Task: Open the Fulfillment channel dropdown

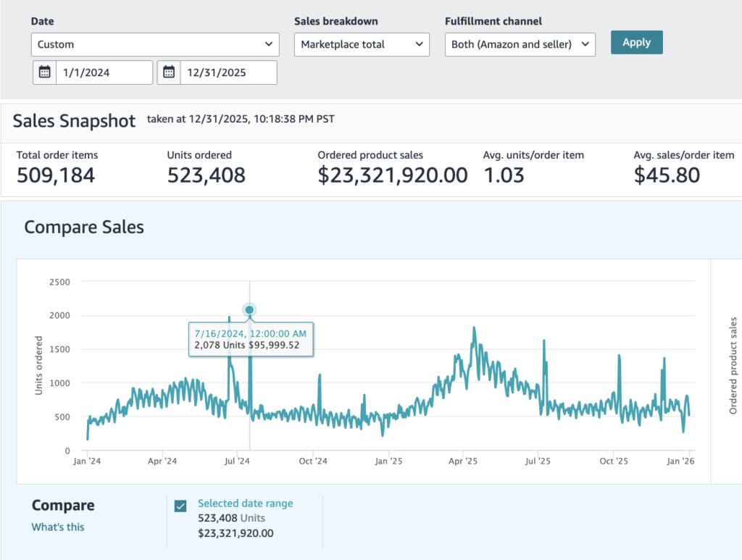Action: pyautogui.click(x=520, y=44)
